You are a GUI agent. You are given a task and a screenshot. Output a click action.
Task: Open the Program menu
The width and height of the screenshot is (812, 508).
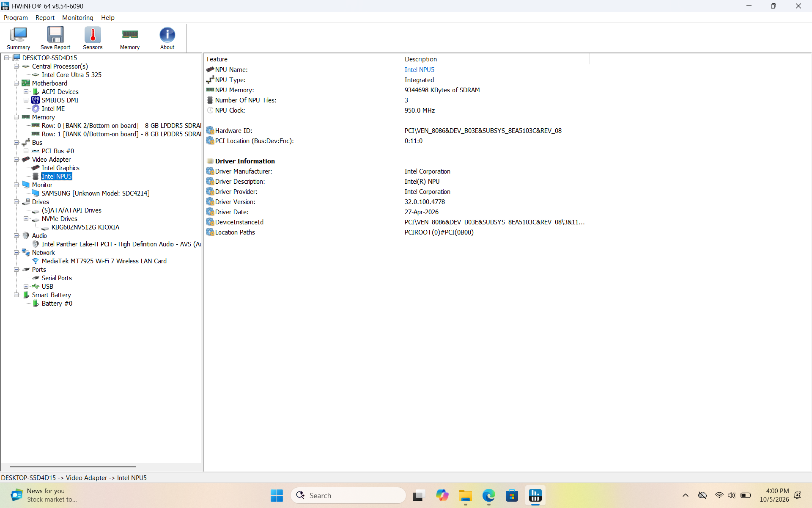[x=16, y=18]
